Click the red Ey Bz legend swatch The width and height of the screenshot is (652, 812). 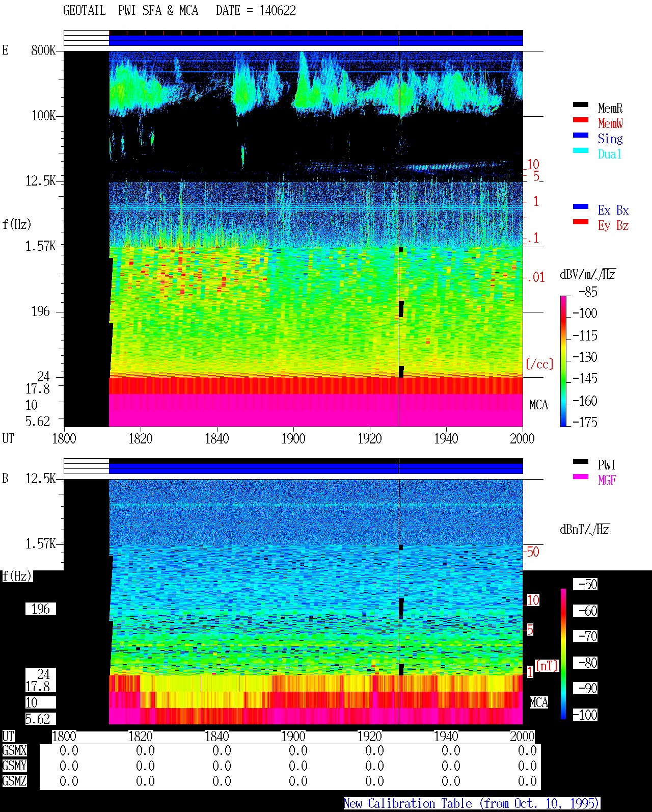coord(580,222)
